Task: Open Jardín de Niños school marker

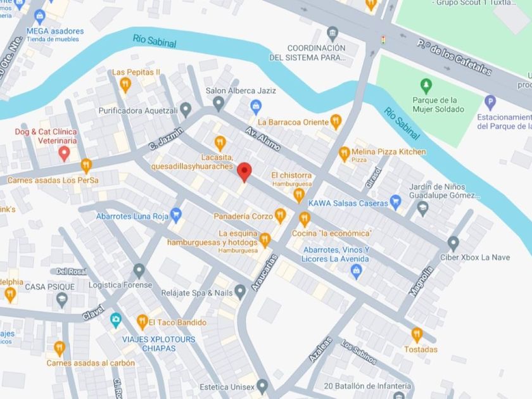Action: point(422,208)
